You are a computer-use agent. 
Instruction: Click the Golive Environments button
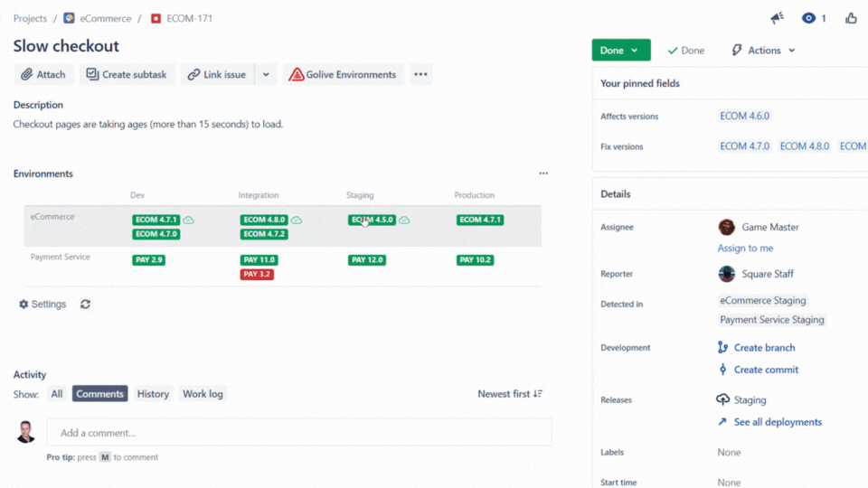(x=343, y=75)
